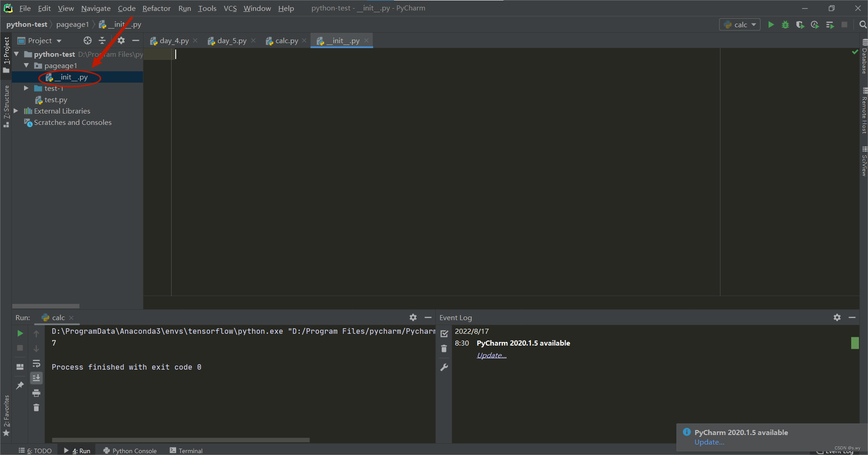
Task: Toggle pin tab in Run panel
Action: (20, 386)
